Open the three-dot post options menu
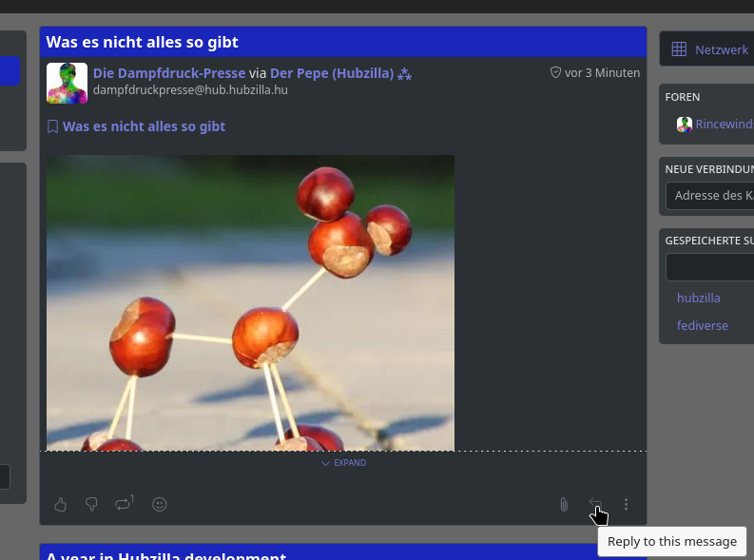Viewport: 754px width, 560px height. pyautogui.click(x=626, y=505)
